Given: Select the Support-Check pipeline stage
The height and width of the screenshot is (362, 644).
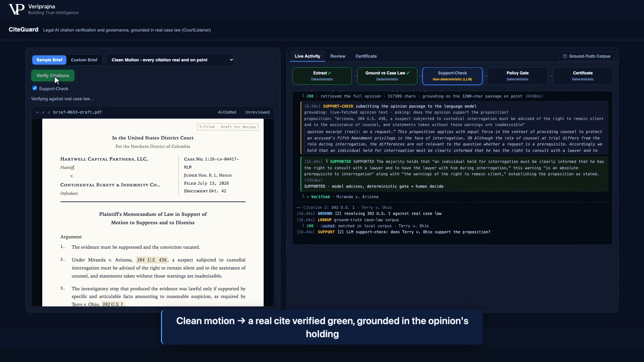Looking at the screenshot, I should tap(452, 76).
